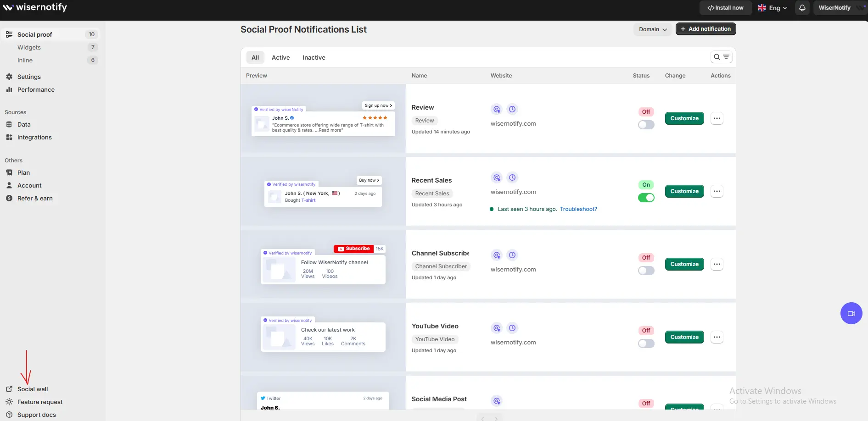Click the clock icon in YouTube Video row
The width and height of the screenshot is (868, 421).
click(x=512, y=328)
